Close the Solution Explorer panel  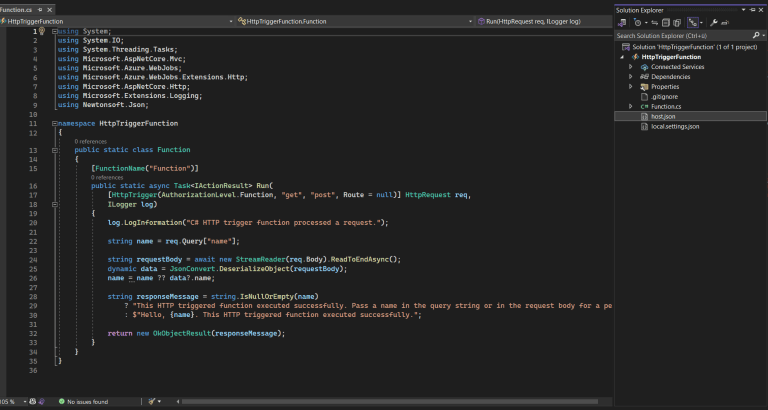[761, 10]
